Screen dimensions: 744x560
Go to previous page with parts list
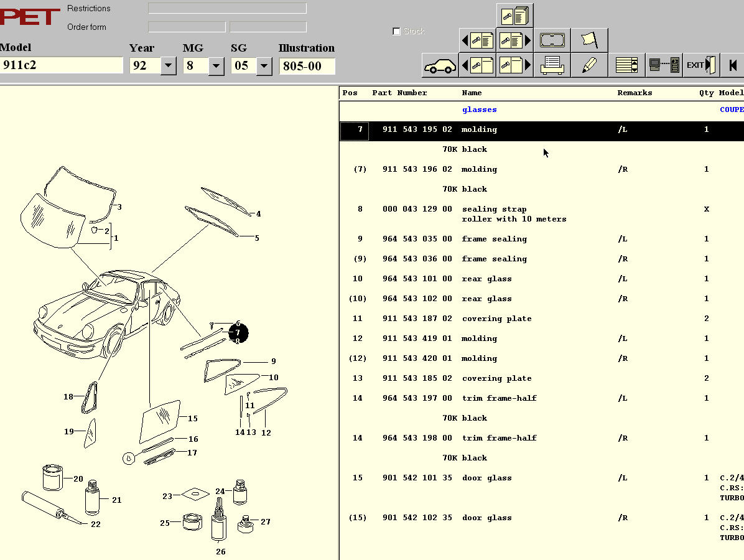coord(477,40)
